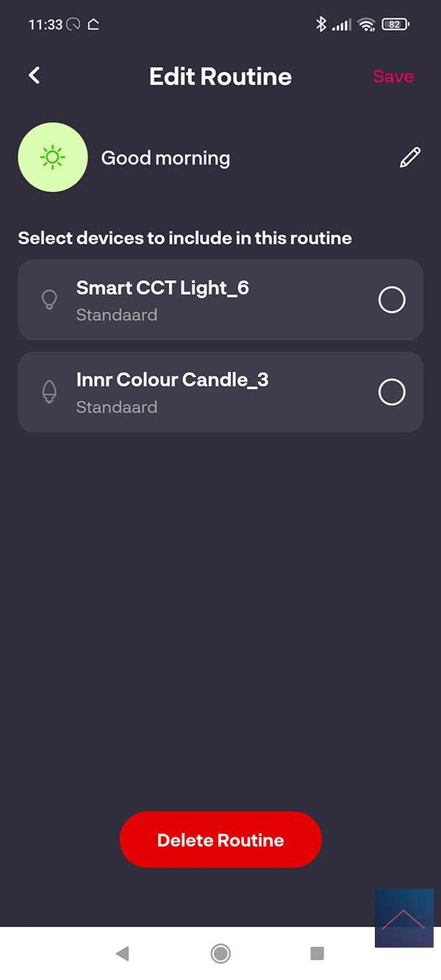Tap the Edit Routine title

click(x=220, y=76)
